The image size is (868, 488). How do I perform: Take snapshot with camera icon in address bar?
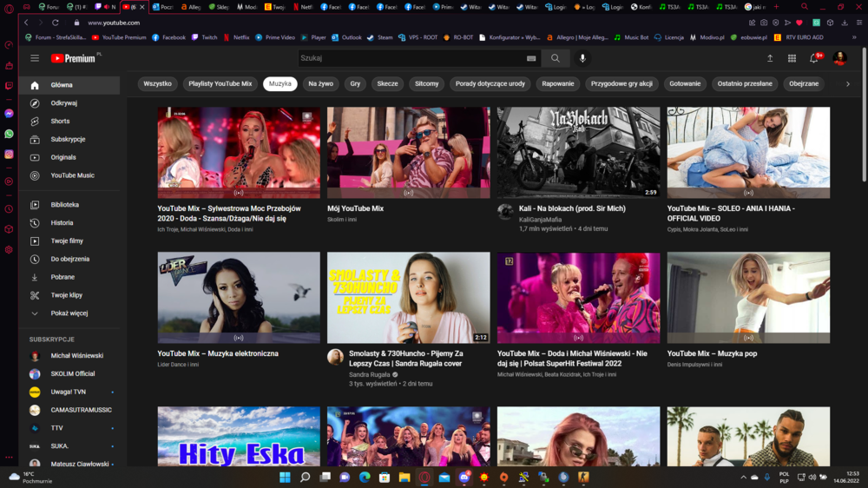pos(764,23)
